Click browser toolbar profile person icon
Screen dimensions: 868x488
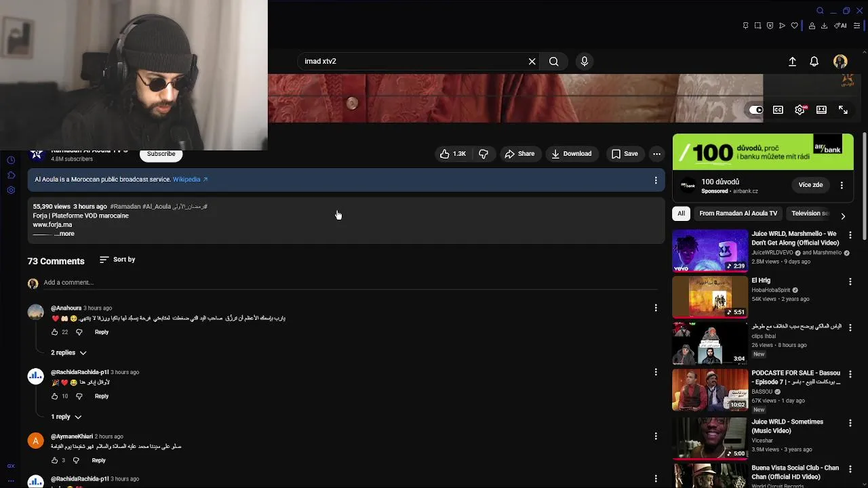[811, 26]
